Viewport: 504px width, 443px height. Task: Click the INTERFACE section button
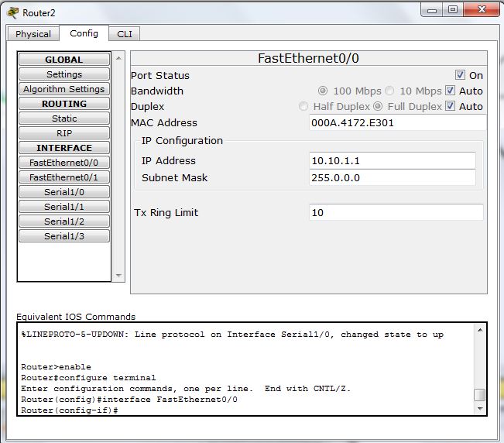click(x=64, y=148)
